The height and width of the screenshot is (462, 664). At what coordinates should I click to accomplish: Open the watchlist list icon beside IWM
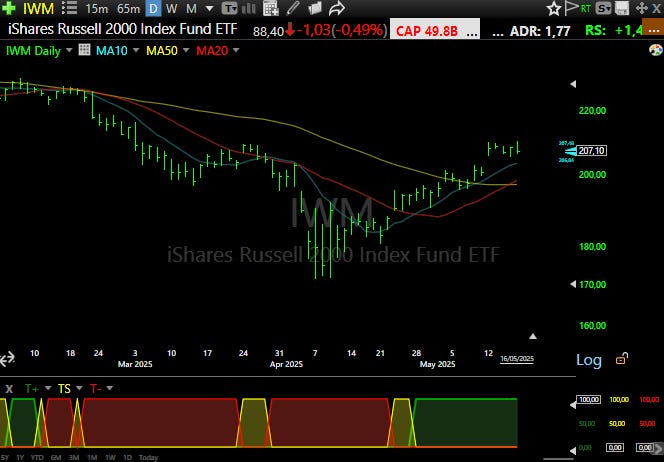(x=69, y=8)
